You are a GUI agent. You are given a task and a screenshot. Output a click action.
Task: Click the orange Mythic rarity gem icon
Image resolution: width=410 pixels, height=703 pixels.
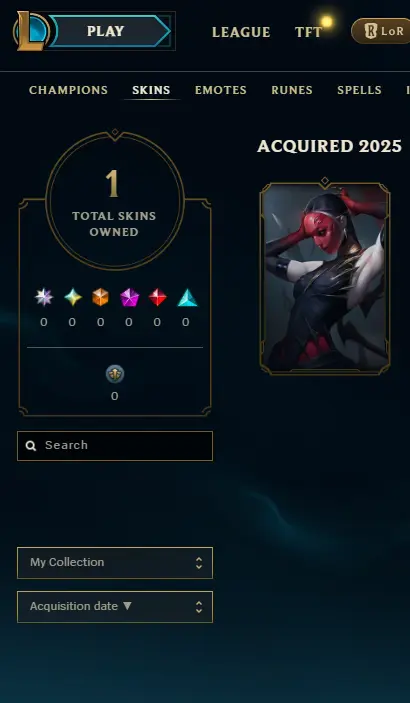pyautogui.click(x=100, y=297)
